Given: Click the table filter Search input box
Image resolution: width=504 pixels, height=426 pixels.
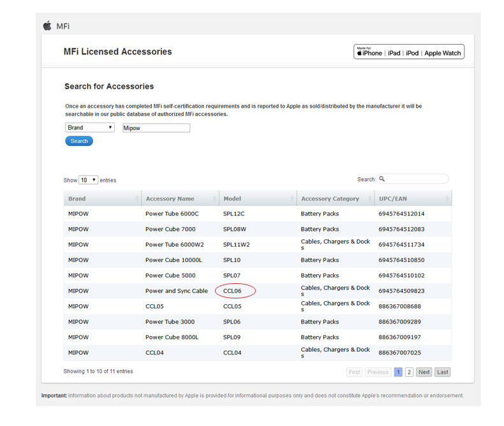Looking at the screenshot, I should pos(413,179).
